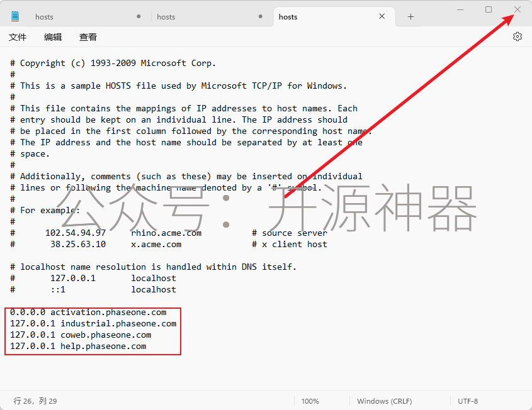The image size is (532, 410).
Task: Click the line starting "# This is a sample HOSTS file"
Action: point(178,86)
